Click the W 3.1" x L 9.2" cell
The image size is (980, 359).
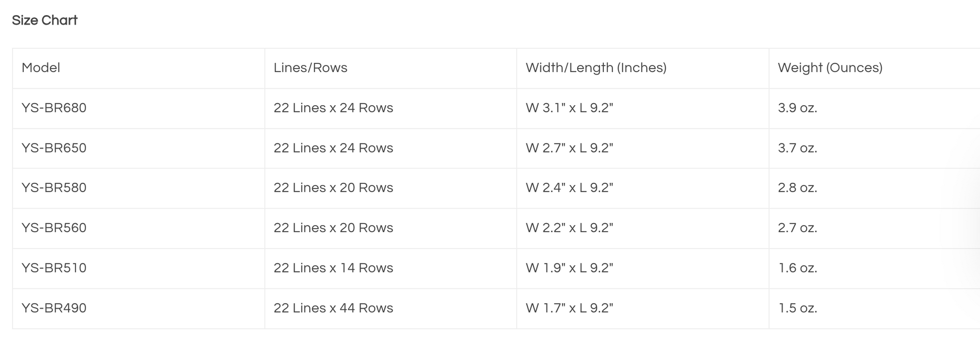pos(569,108)
